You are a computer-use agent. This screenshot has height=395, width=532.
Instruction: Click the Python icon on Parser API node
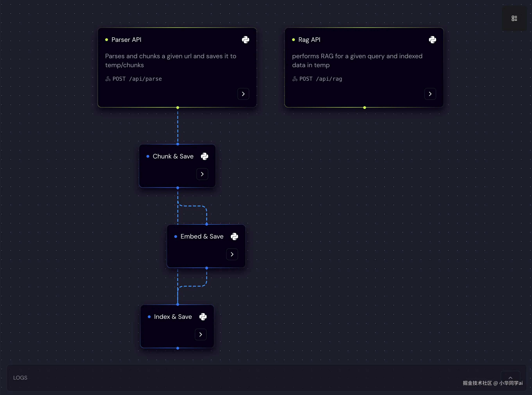tap(245, 40)
